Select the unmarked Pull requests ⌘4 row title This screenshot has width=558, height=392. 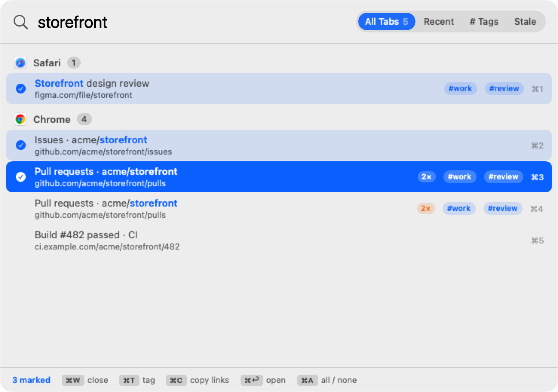[x=106, y=203]
